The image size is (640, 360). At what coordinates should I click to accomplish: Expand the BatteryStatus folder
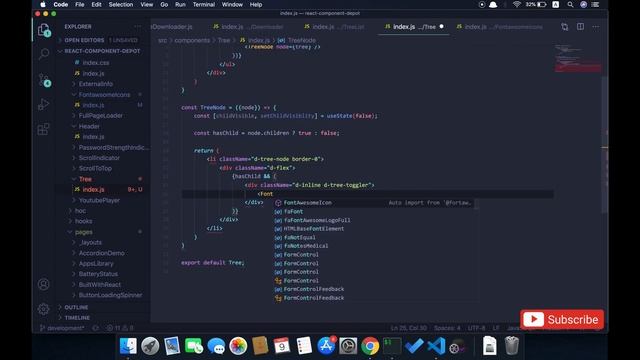click(x=98, y=274)
